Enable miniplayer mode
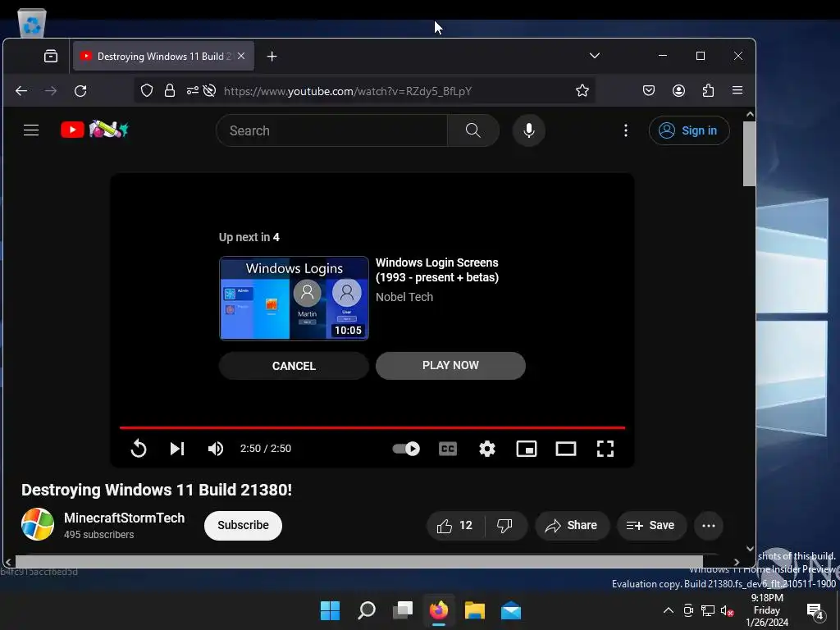Viewport: 840px width, 630px height. (x=527, y=449)
